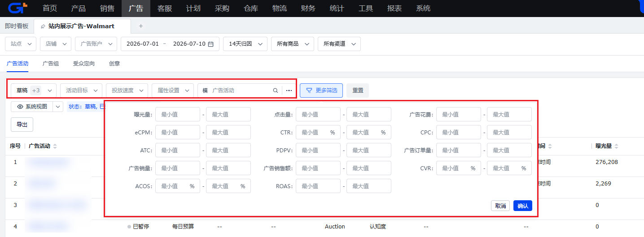The height and width of the screenshot is (237, 644).
Task: Click the CPC maximum value field
Action: click(509, 132)
